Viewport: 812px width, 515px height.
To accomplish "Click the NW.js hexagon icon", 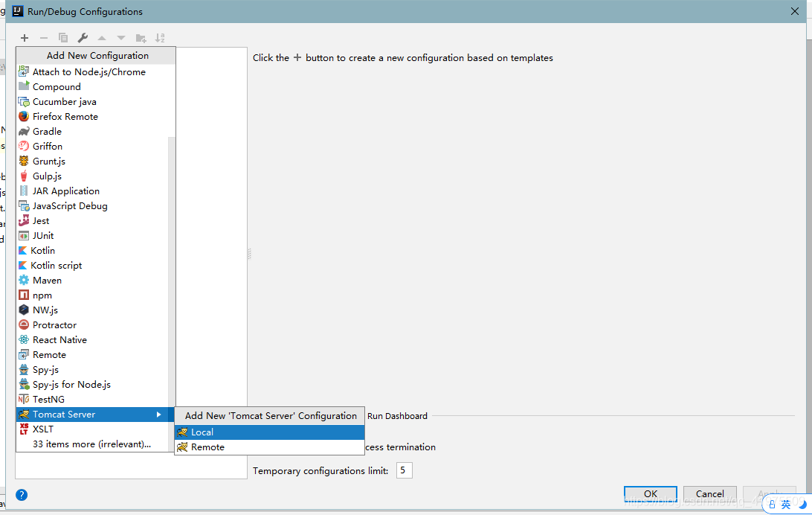I will [x=24, y=310].
